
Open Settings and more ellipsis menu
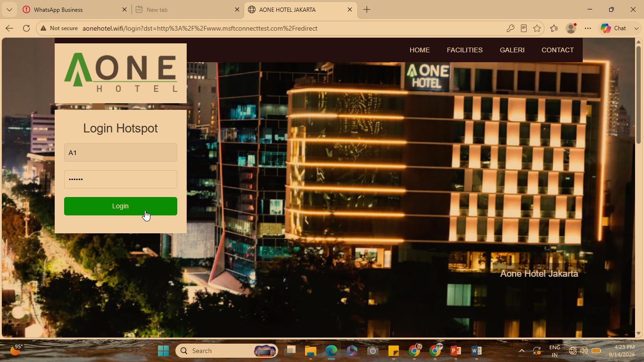pos(588,28)
